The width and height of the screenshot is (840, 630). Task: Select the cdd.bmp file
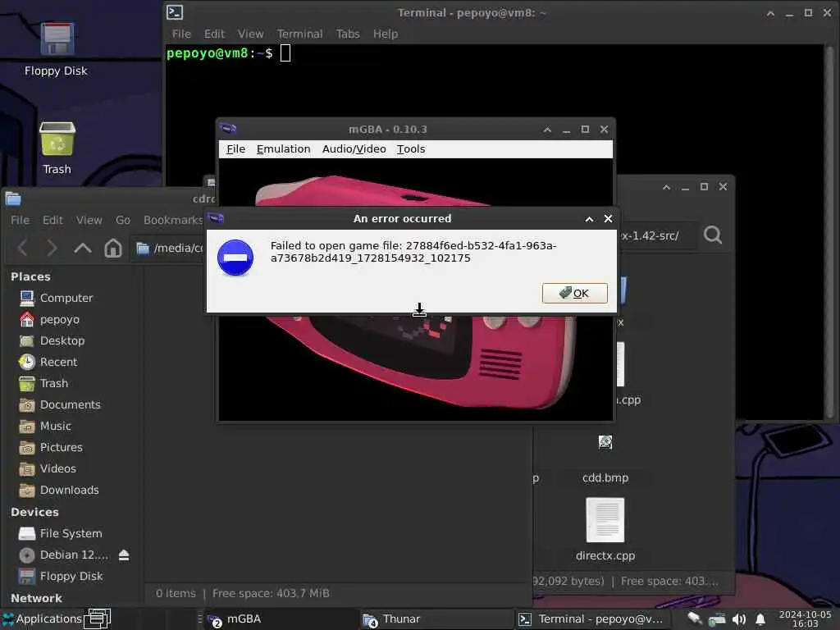pos(605,459)
